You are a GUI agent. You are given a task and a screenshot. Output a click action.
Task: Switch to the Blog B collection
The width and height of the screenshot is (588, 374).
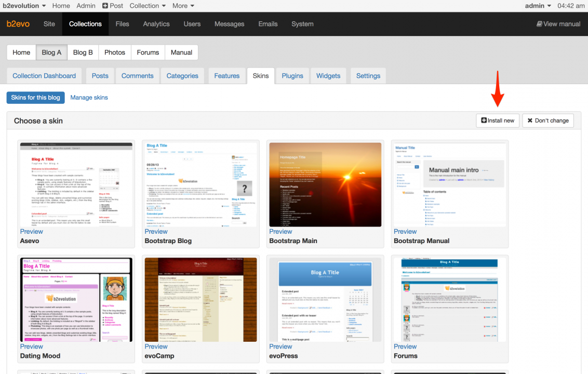[83, 52]
